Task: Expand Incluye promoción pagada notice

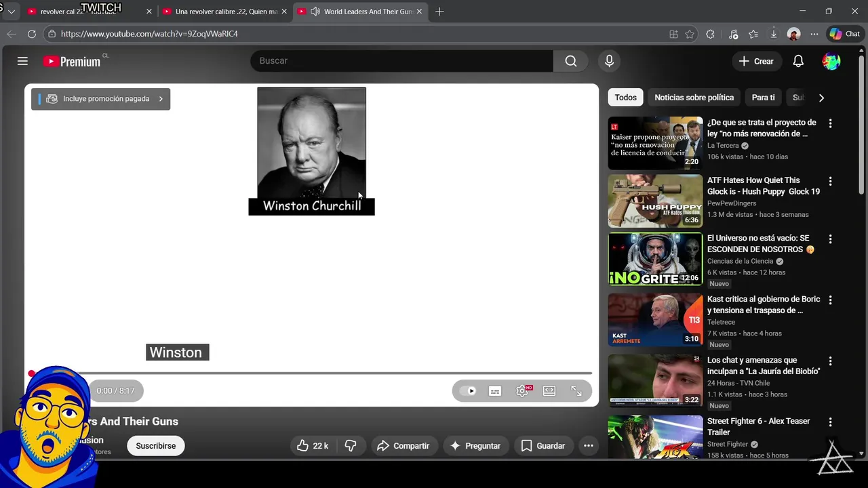Action: pos(100,99)
